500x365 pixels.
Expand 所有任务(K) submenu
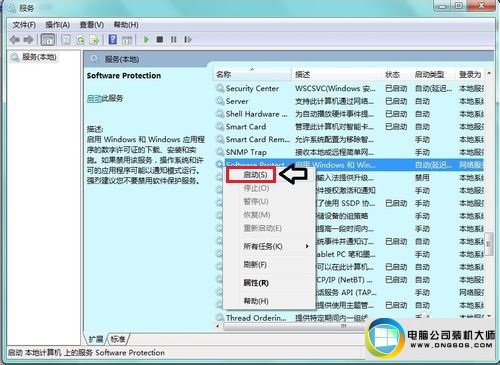269,246
